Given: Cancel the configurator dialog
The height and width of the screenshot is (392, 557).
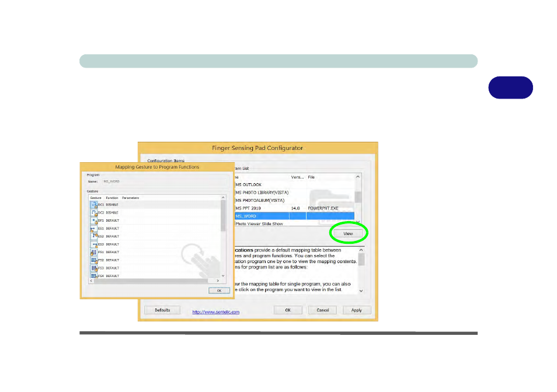Looking at the screenshot, I should click(322, 310).
